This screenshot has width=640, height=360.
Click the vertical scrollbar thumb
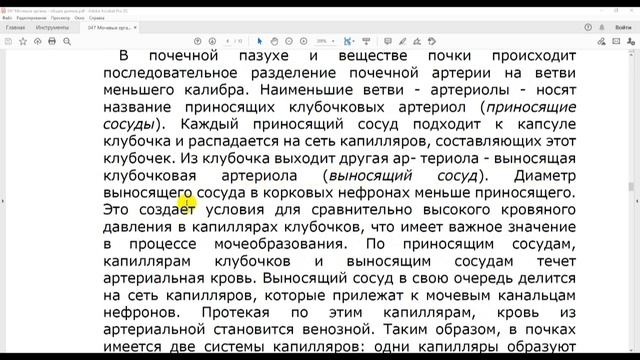point(631,187)
